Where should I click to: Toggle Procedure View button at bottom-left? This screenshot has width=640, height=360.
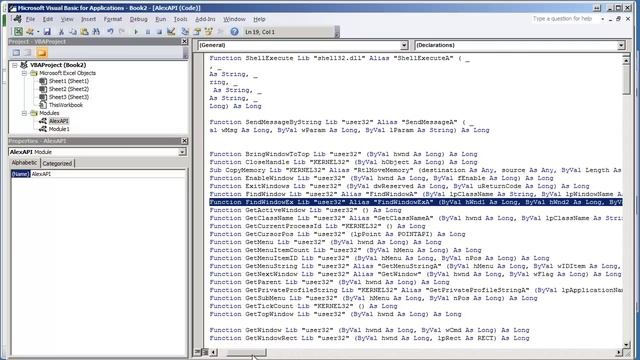[x=198, y=351]
